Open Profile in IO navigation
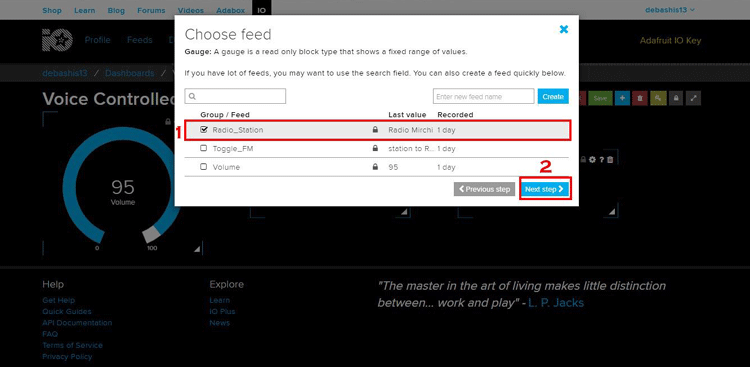 coord(98,40)
